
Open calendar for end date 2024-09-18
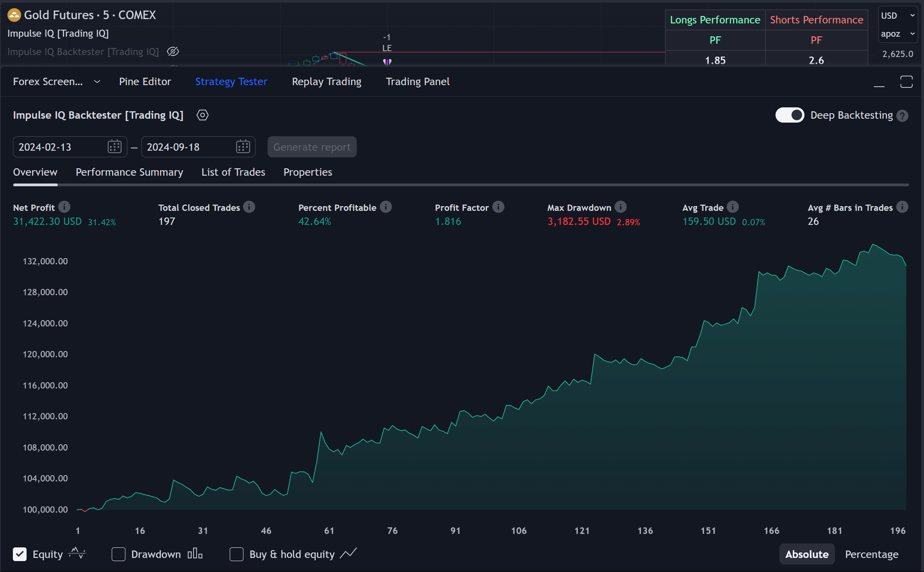243,147
